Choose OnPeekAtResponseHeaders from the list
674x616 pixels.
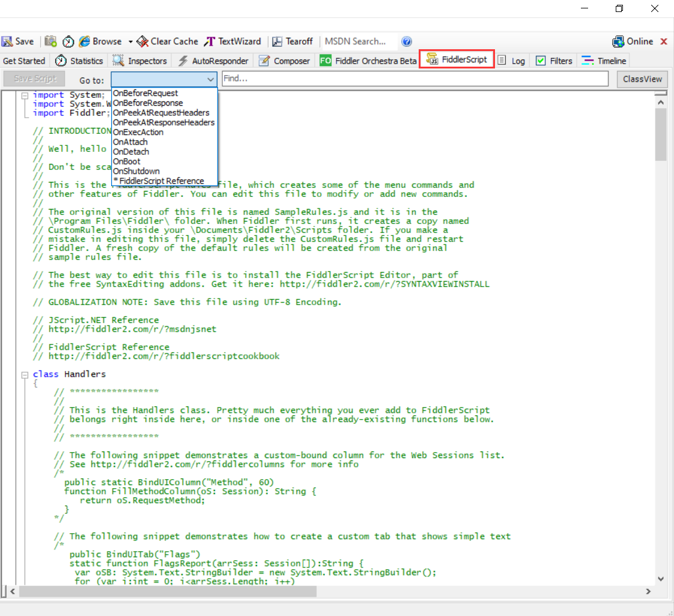[x=164, y=122]
